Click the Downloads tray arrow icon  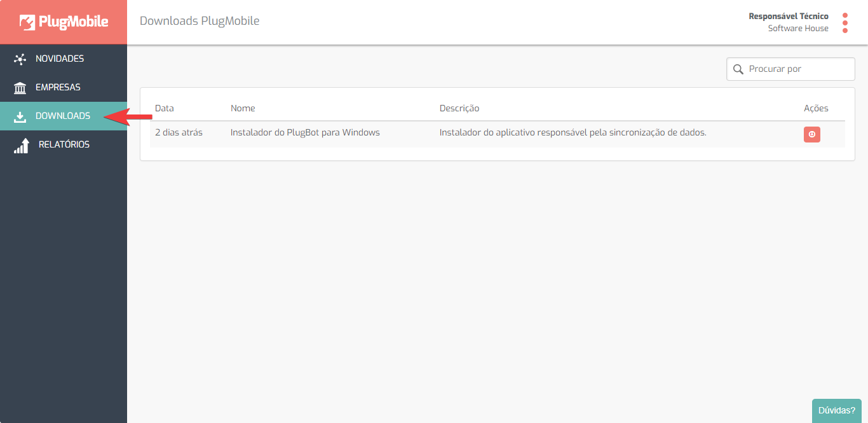click(20, 116)
